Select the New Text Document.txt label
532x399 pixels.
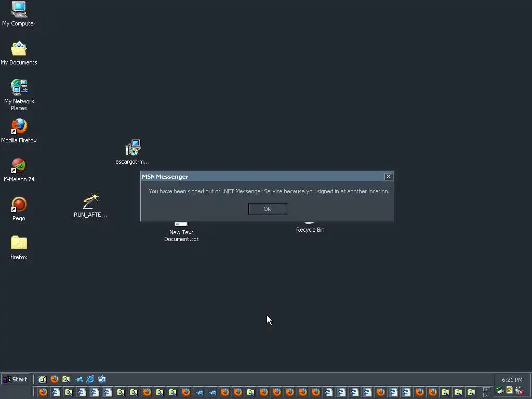point(181,235)
